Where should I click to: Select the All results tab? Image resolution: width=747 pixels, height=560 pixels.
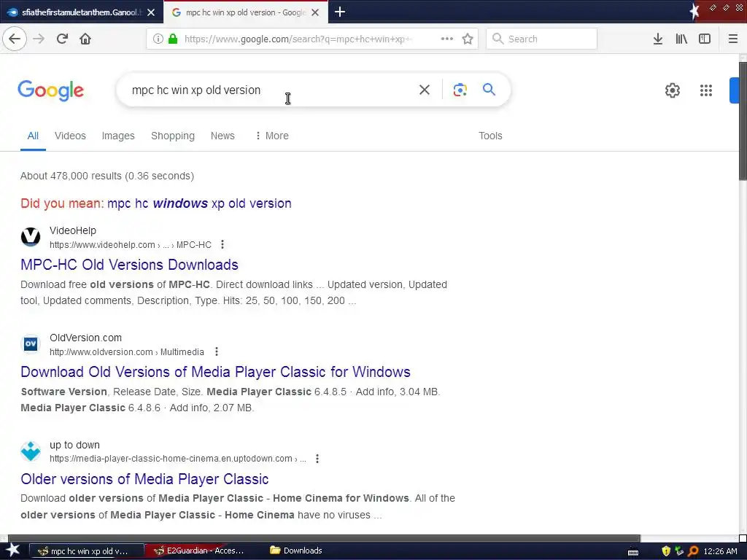pyautogui.click(x=33, y=136)
